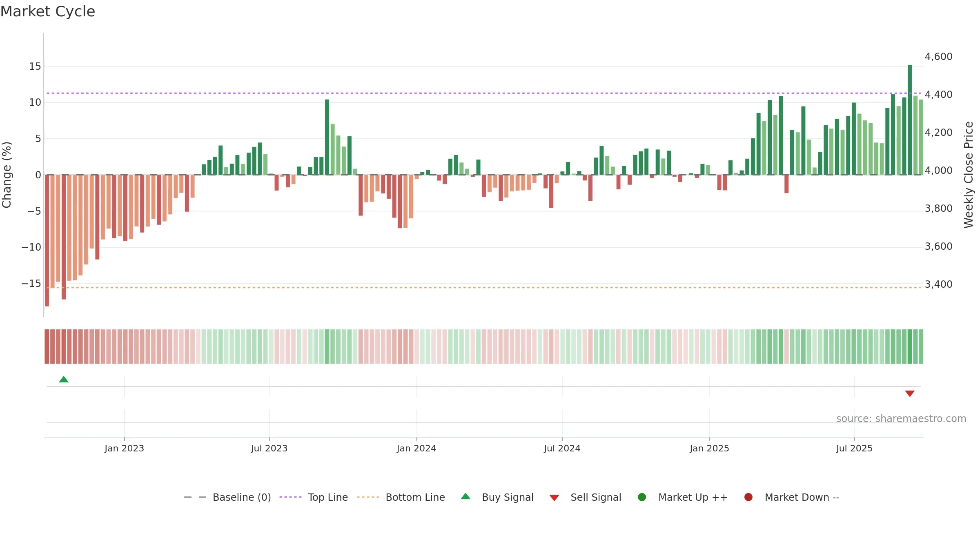Click the green buy signal triangle marker
This screenshot has height=551, width=980.
click(64, 379)
